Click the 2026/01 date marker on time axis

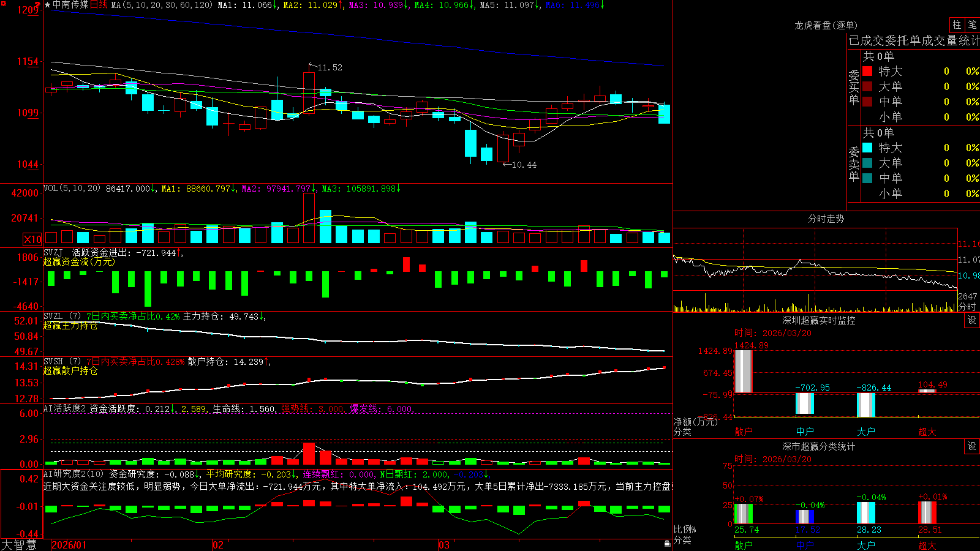[x=69, y=545]
